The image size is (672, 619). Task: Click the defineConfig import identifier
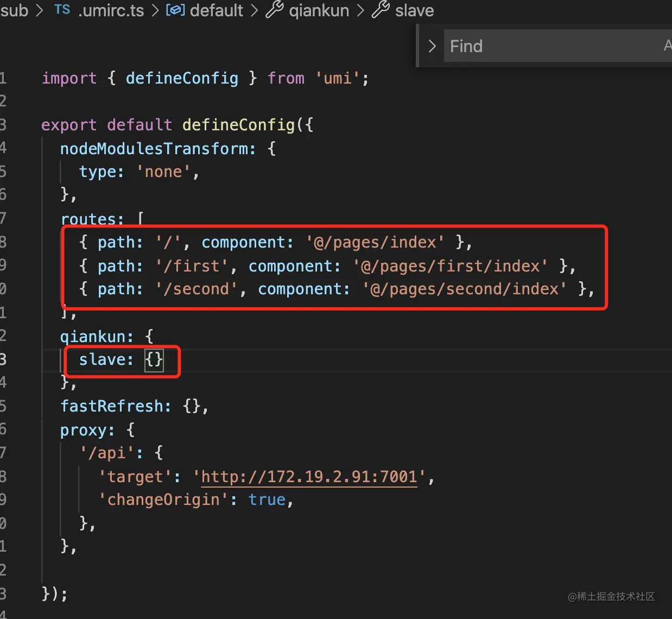(182, 78)
